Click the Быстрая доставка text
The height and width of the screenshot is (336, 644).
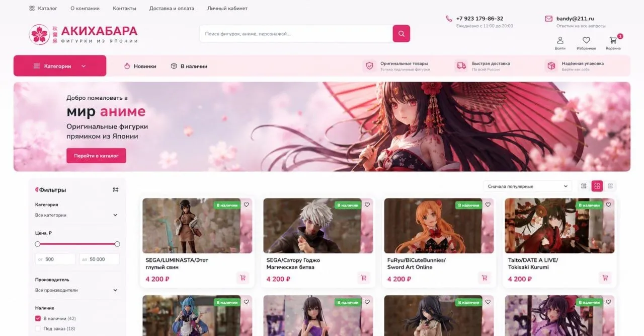coord(491,63)
